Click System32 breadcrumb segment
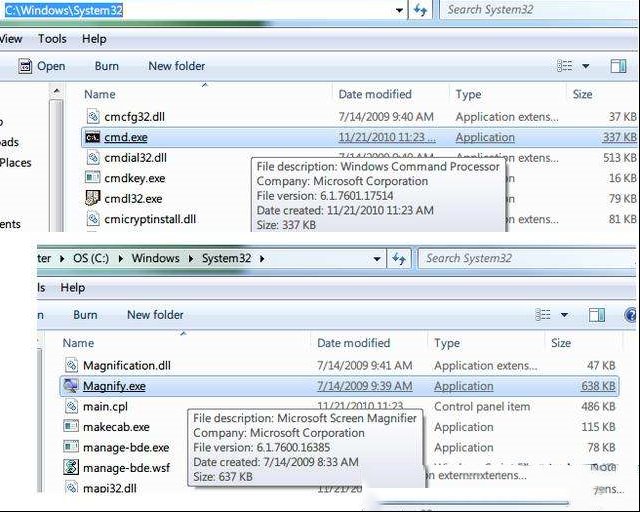 [x=227, y=258]
